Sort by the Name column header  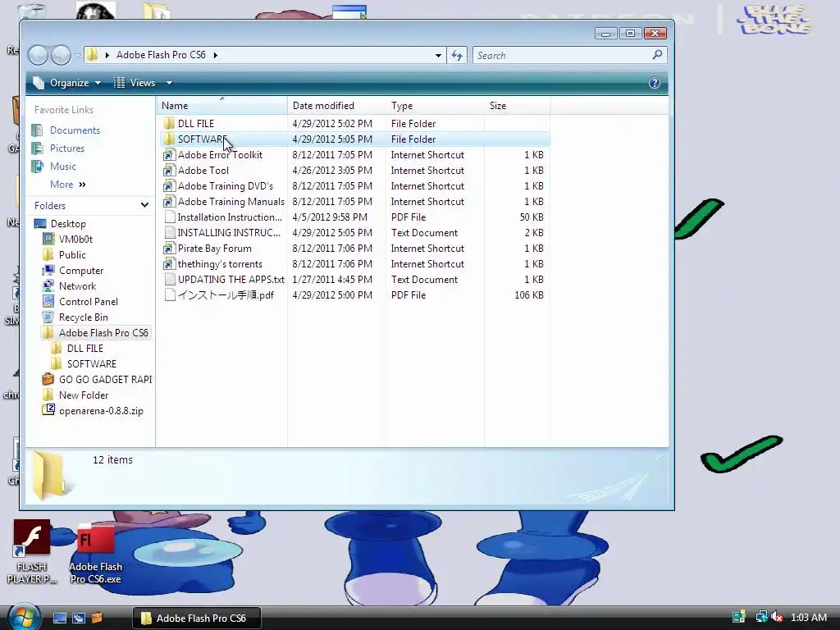222,106
